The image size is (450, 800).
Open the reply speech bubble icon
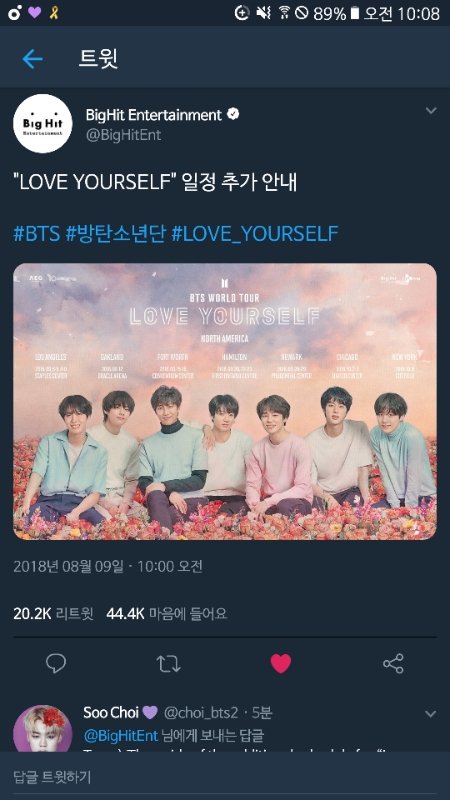point(56,663)
